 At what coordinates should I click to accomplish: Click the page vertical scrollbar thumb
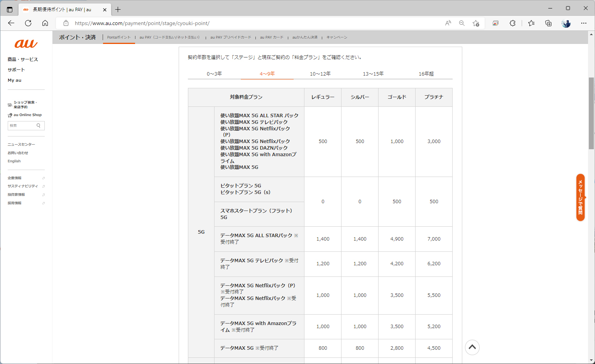(x=591, y=113)
